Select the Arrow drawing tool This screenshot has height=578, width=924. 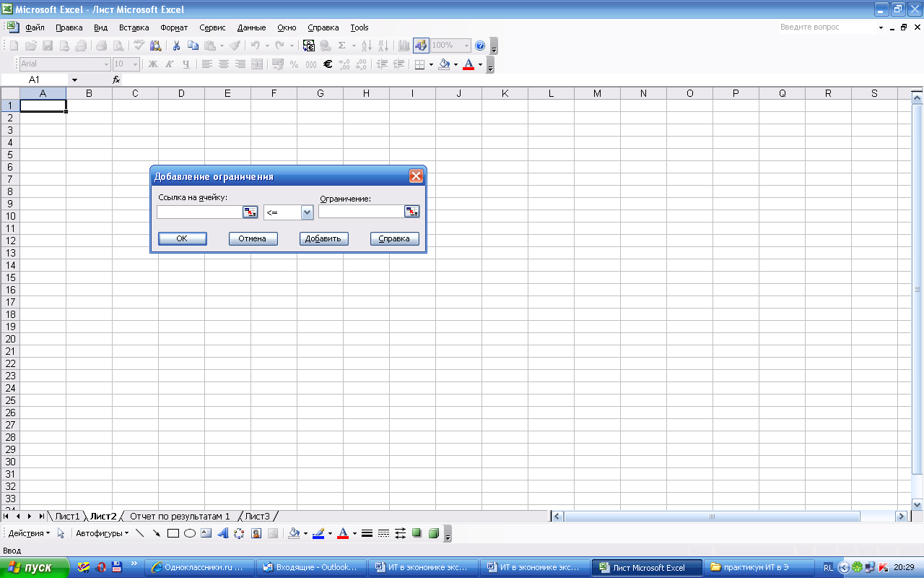(x=157, y=533)
